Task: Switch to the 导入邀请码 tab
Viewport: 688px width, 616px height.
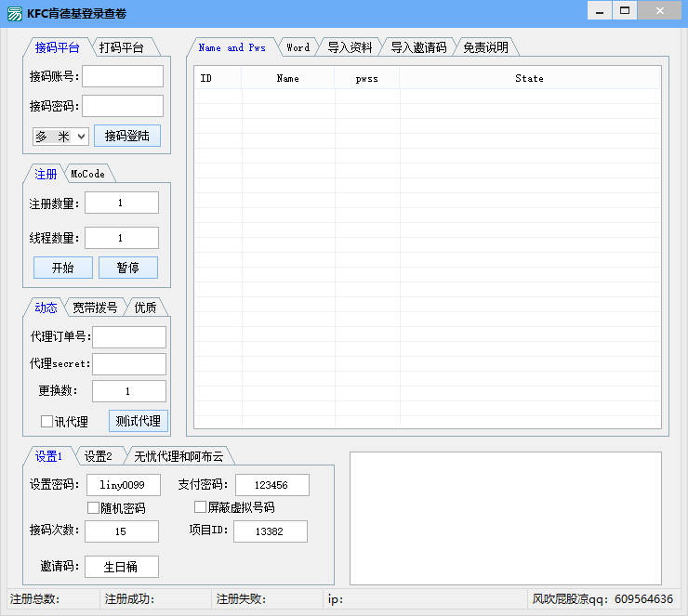Action: (x=418, y=47)
